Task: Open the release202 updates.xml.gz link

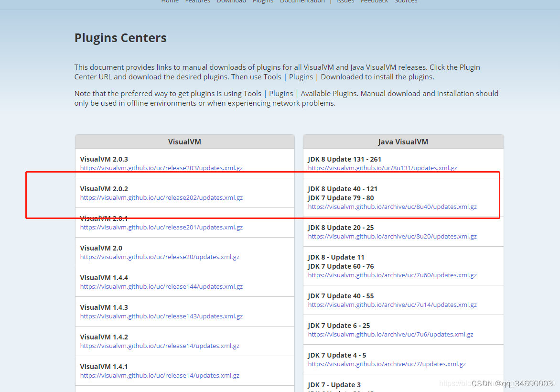Action: coord(162,197)
